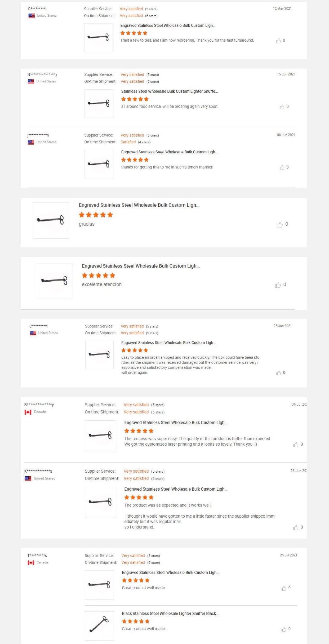Click United States flag under N***y reviewer
This screenshot has height=644, width=329.
coord(31,82)
